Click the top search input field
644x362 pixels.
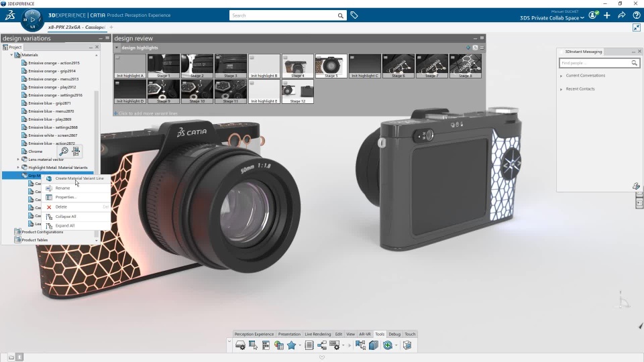pos(283,15)
